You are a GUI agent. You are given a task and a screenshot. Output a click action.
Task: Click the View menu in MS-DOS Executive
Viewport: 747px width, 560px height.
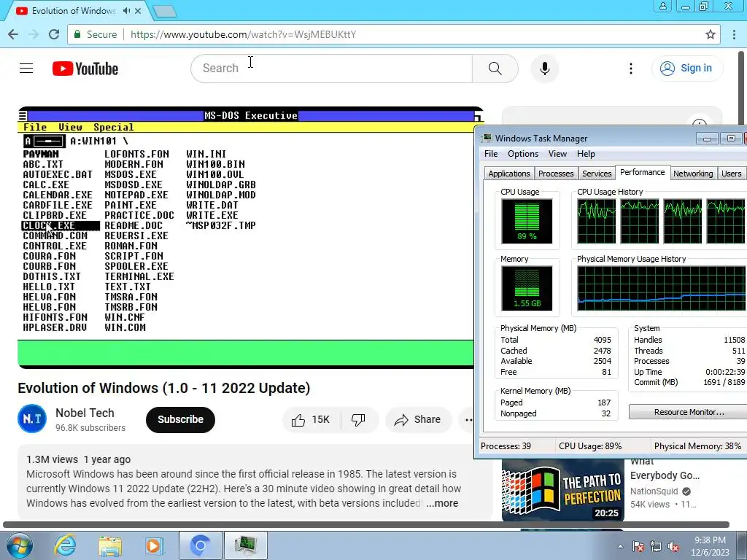pyautogui.click(x=70, y=127)
